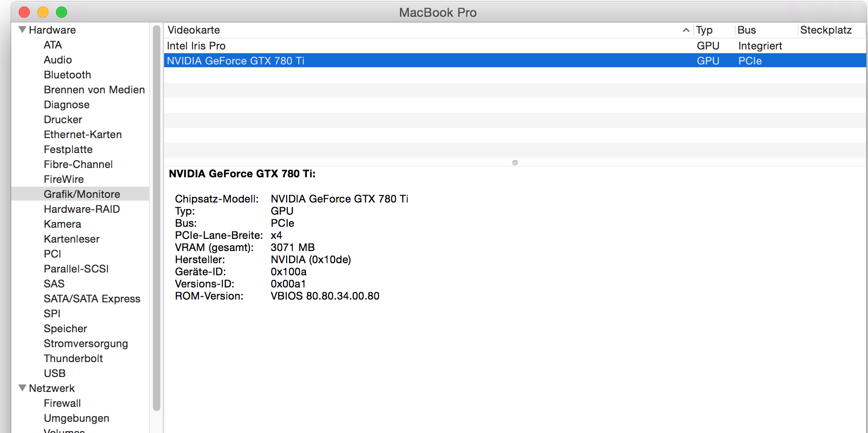This screenshot has width=868, height=433.
Task: Select USB in the sidebar
Action: pos(55,373)
